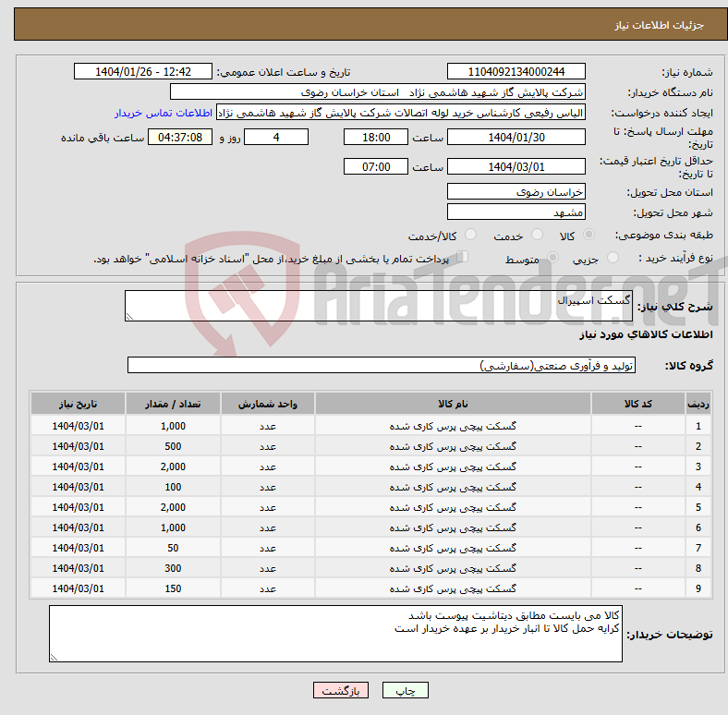Click quantity 50 in row 7
The height and width of the screenshot is (715, 728).
pos(173,548)
